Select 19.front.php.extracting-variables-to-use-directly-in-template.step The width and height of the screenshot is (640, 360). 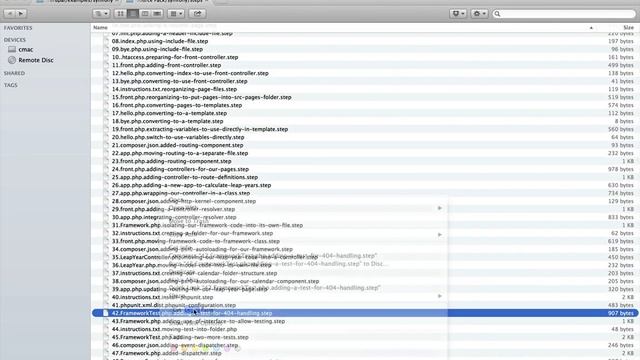[x=200, y=129]
